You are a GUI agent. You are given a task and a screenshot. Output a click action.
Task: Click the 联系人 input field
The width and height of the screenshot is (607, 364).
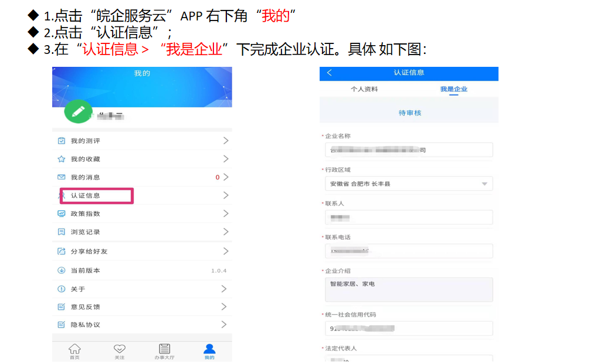409,217
